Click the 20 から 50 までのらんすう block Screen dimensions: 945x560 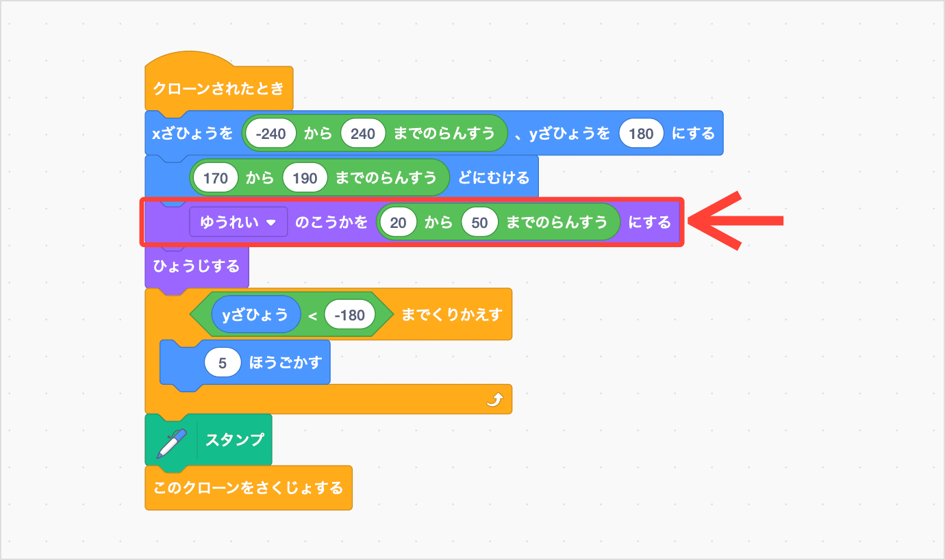pyautogui.click(x=498, y=222)
